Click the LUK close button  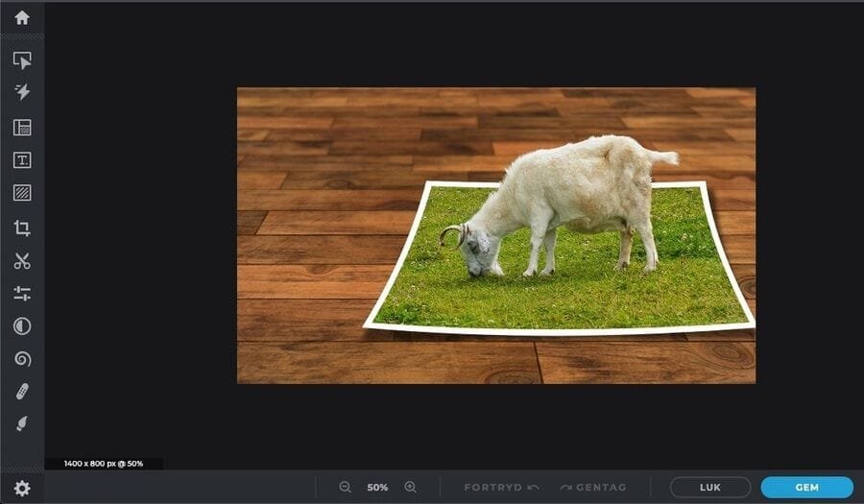(x=710, y=488)
